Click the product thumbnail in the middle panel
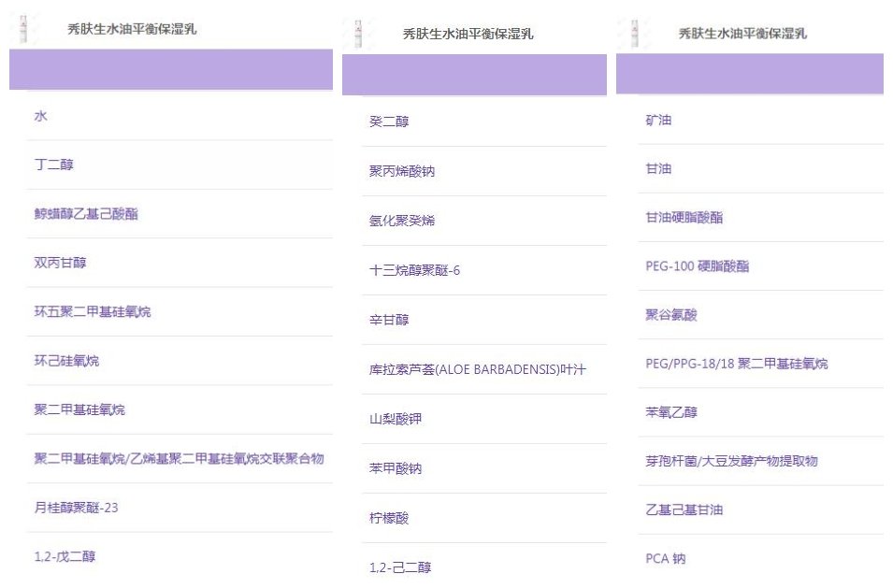 357,33
